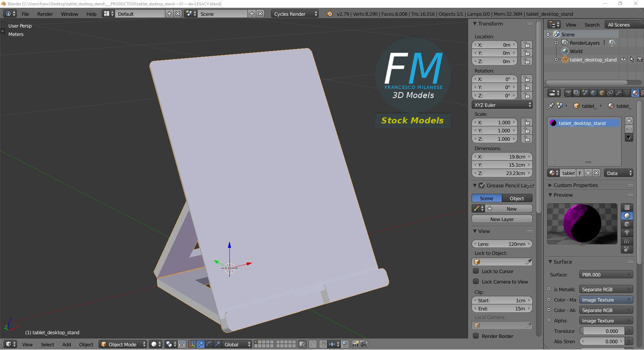This screenshot has height=350, width=644.
Task: Toggle visibility eye of tablet_desktop_stand
Action: 623,59
